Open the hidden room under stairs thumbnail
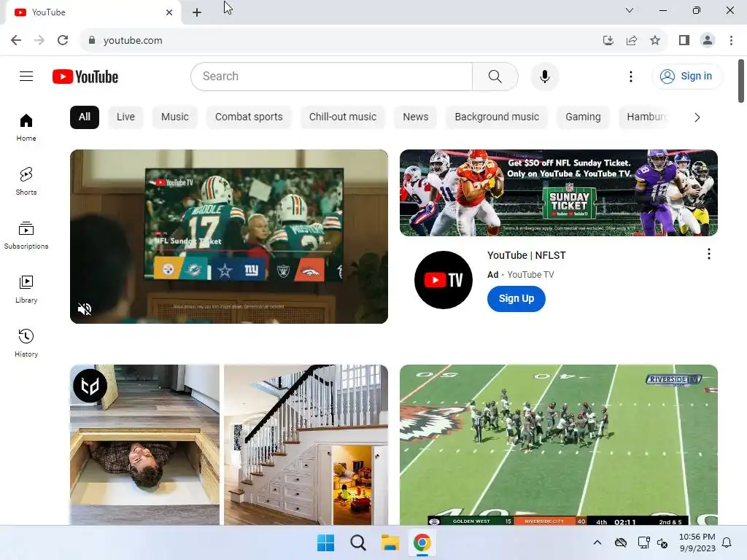 click(228, 445)
